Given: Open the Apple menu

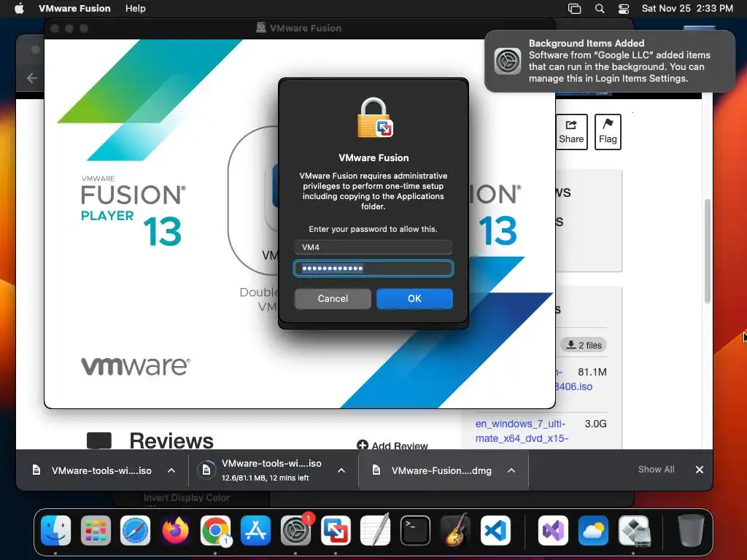Looking at the screenshot, I should (19, 8).
